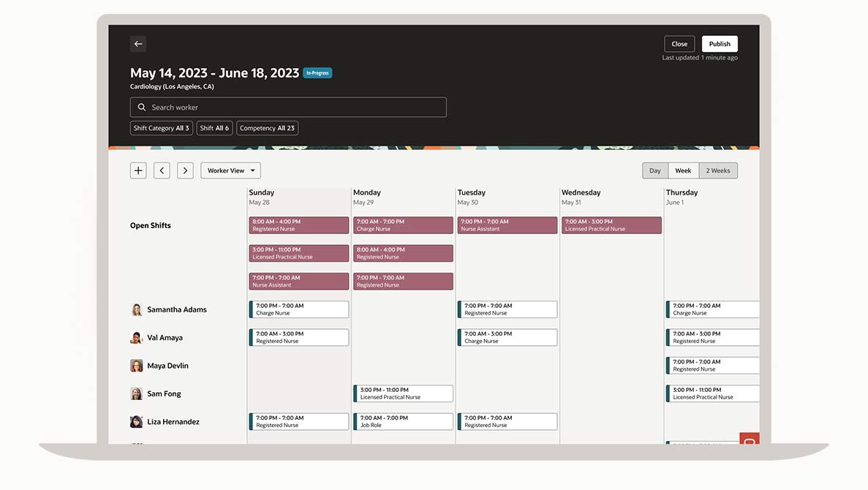
Task: Go to previous week with left chevron
Action: coord(162,170)
